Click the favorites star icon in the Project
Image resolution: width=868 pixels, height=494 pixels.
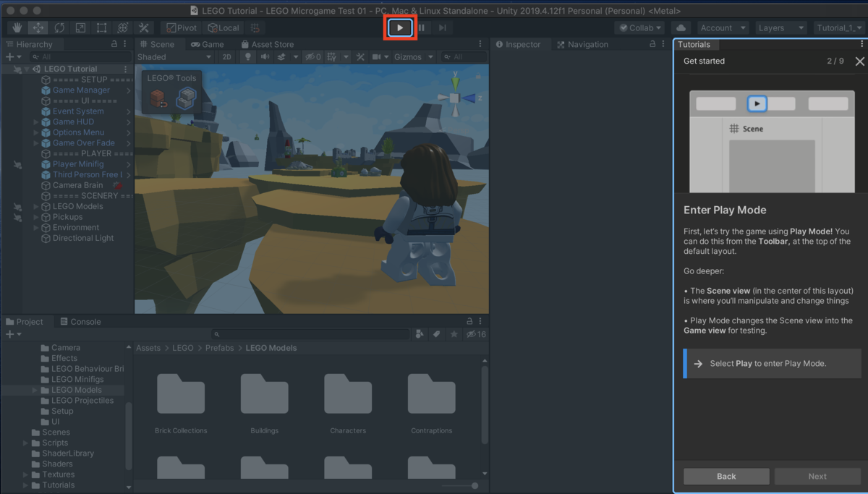click(454, 334)
